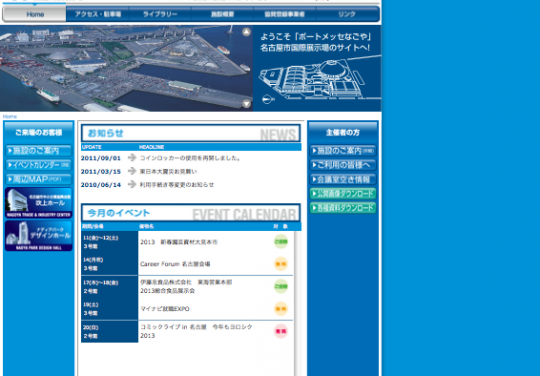The width and height of the screenshot is (540, 376).
Task: Click the pink badge on the コミックライブ row
Action: 281,331
